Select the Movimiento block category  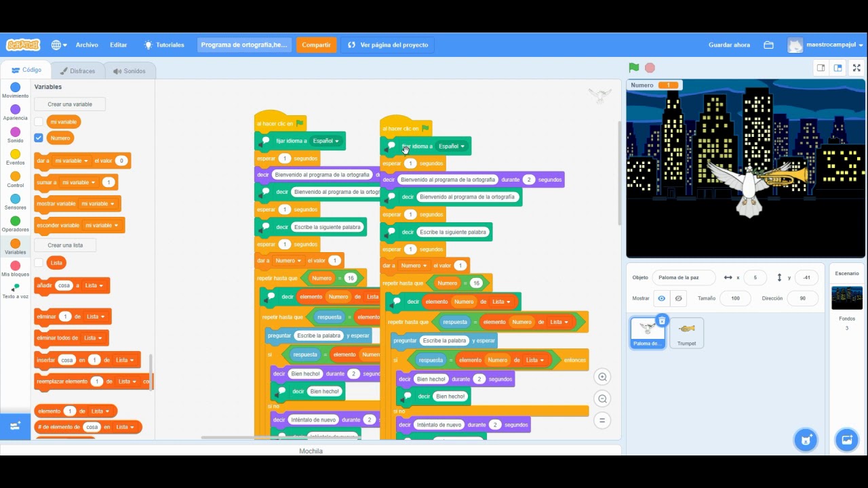15,90
